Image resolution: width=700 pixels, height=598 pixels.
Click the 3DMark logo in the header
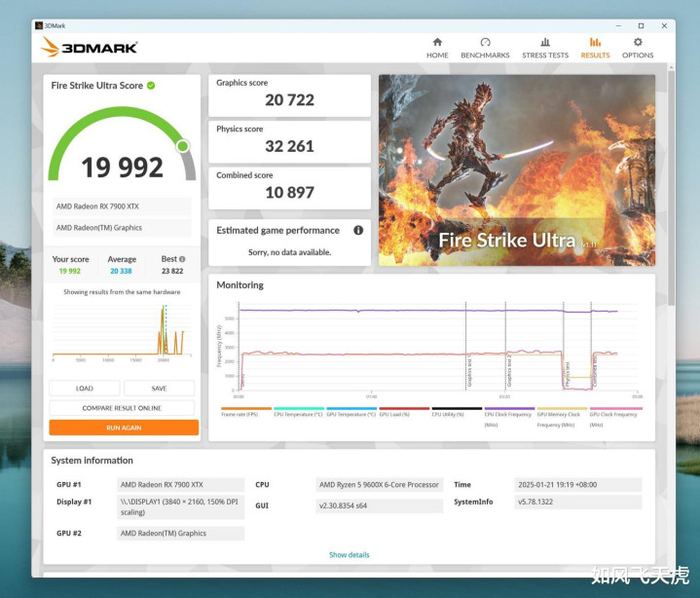pos(90,47)
